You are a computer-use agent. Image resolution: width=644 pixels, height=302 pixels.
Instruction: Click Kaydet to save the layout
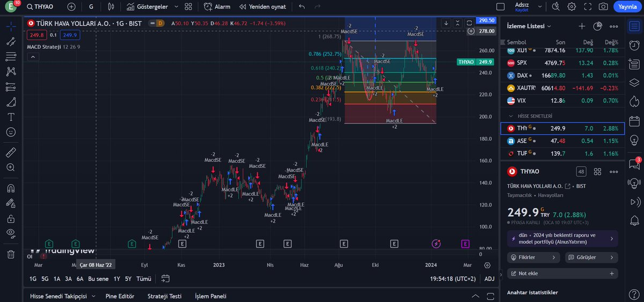[522, 10]
